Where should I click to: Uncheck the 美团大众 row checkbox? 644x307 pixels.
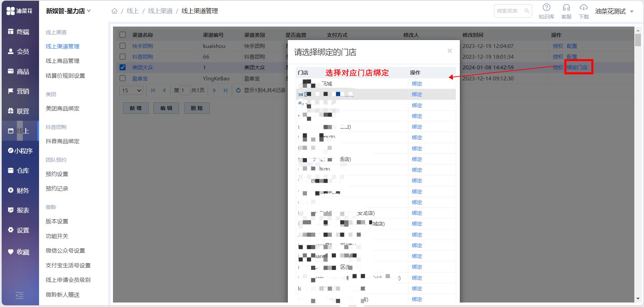pyautogui.click(x=123, y=67)
